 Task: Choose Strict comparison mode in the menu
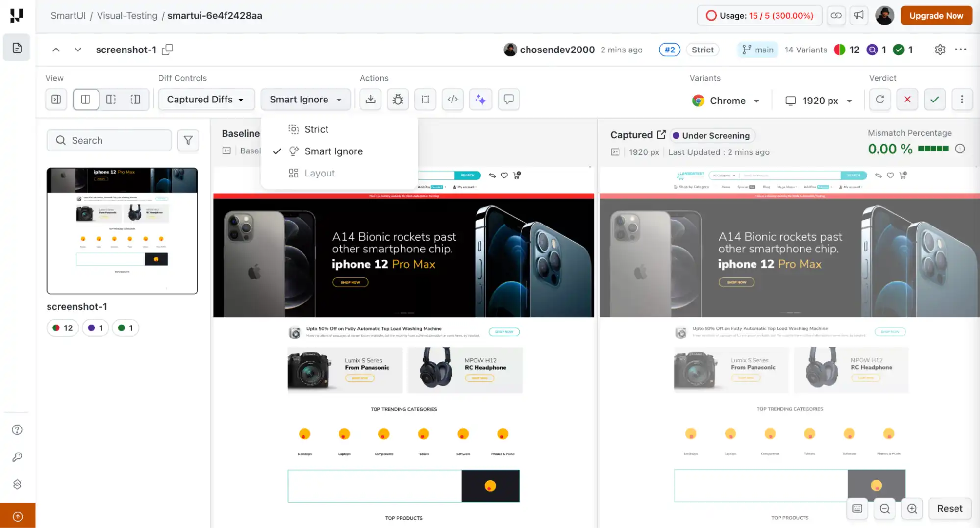point(339,129)
